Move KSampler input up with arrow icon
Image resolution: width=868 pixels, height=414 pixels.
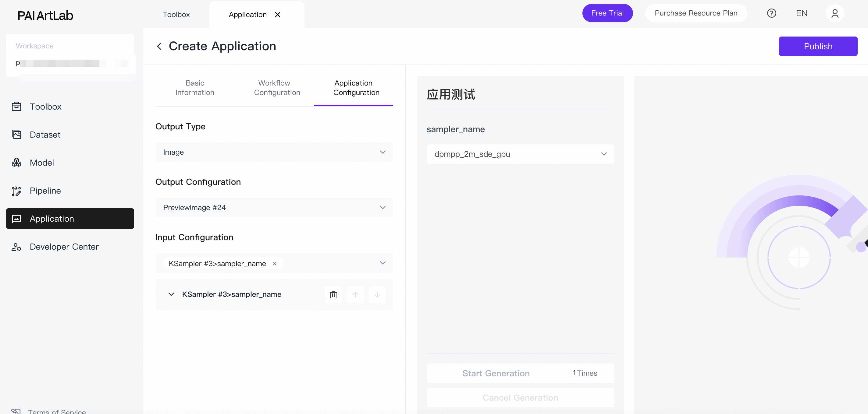(x=355, y=294)
